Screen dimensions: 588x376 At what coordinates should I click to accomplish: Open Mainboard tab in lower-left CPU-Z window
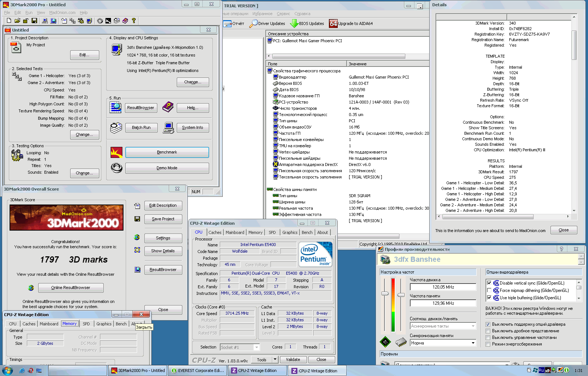[x=49, y=324]
